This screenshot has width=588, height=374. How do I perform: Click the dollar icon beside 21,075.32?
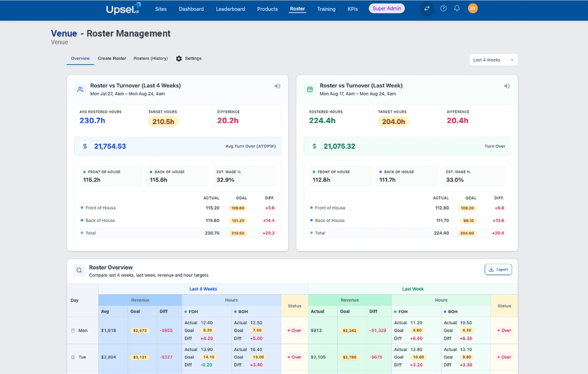click(x=314, y=146)
